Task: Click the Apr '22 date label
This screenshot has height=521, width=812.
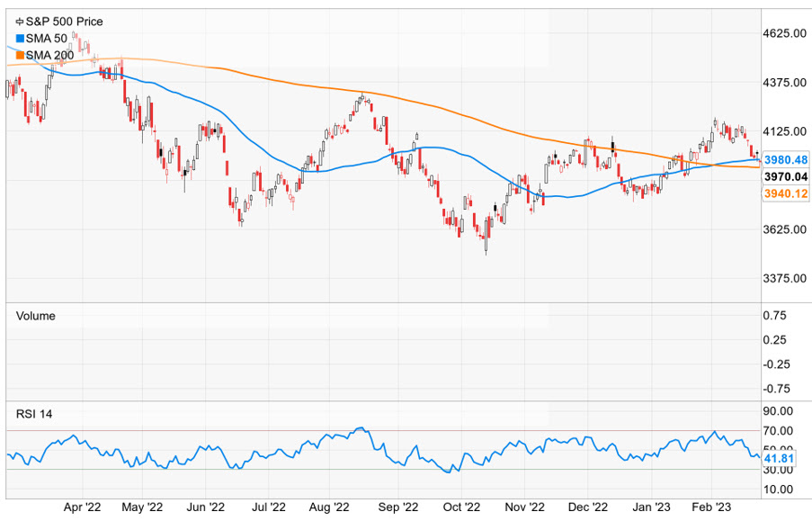Action: 83,508
